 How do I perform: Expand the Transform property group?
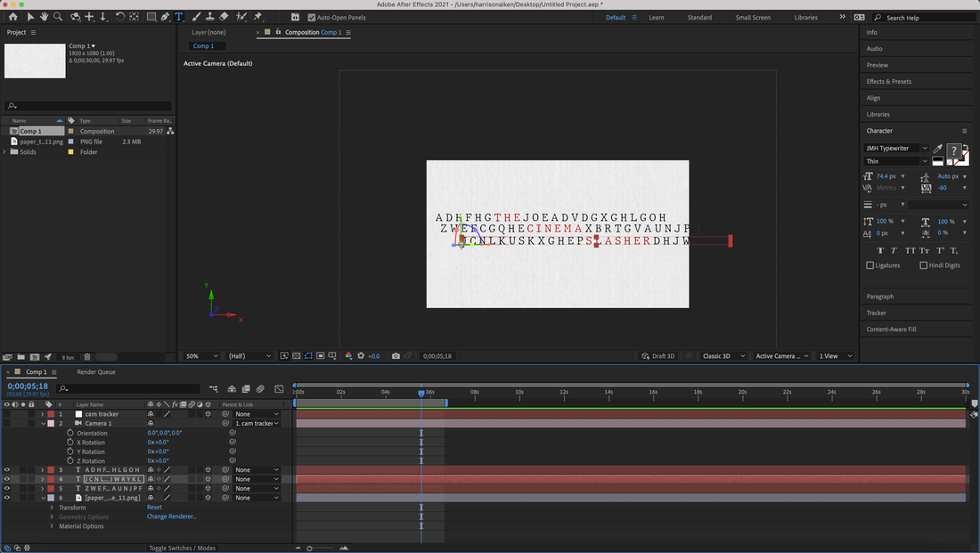[52, 508]
